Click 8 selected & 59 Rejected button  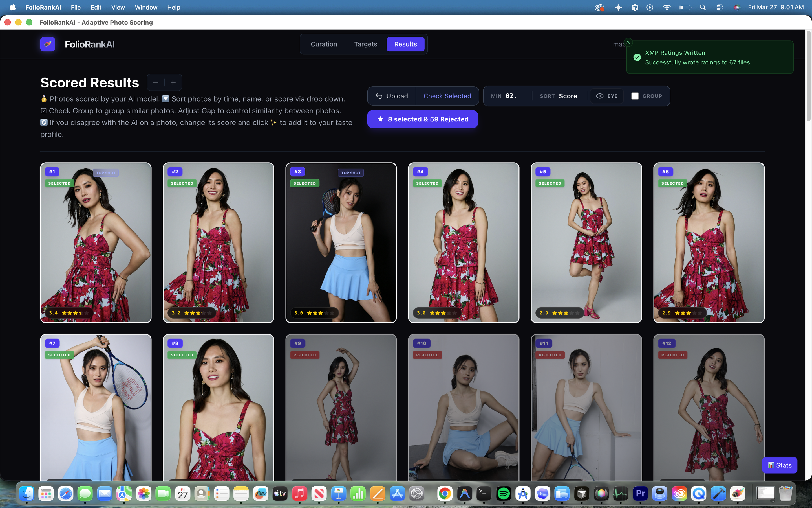point(422,119)
